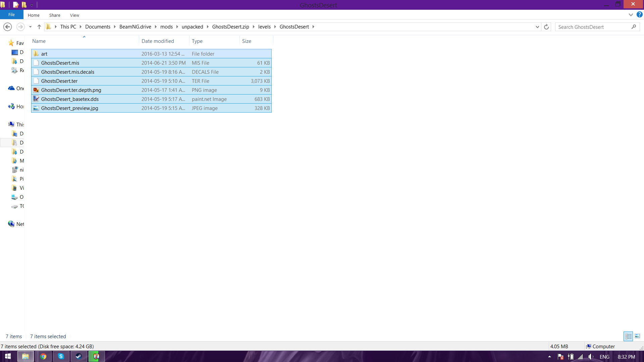
Task: Open Homegroup in the navigation pane
Action: click(x=16, y=106)
